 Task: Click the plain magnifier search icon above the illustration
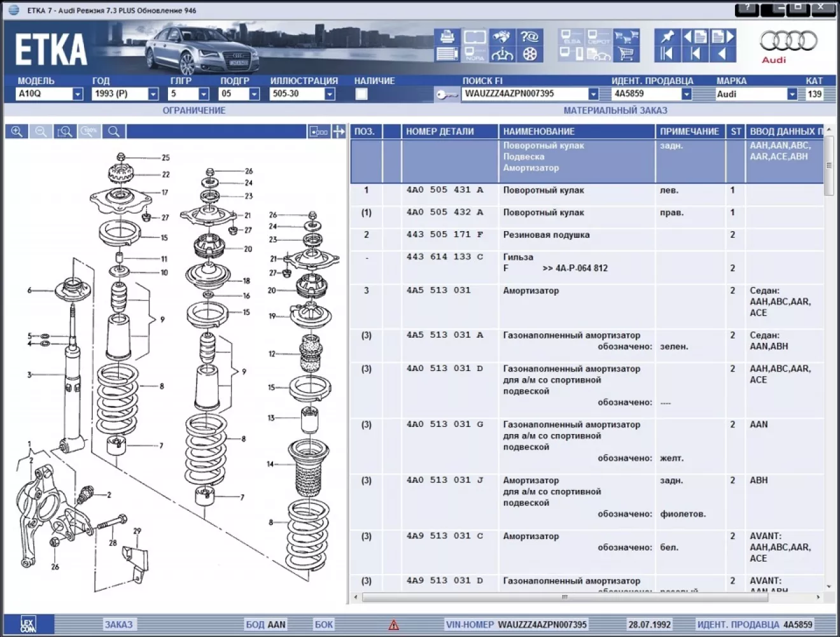113,132
